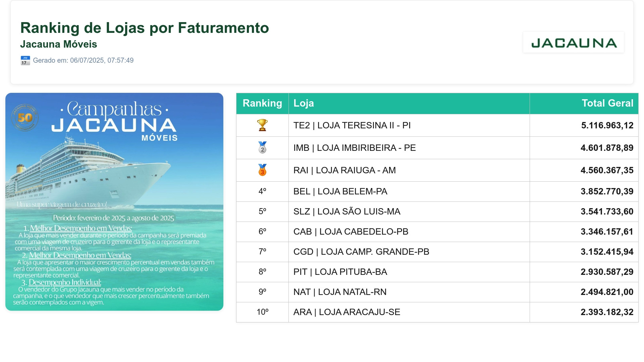644x362 pixels.
Task: Click the BEL Loja Belem-PA store name
Action: pos(340,191)
